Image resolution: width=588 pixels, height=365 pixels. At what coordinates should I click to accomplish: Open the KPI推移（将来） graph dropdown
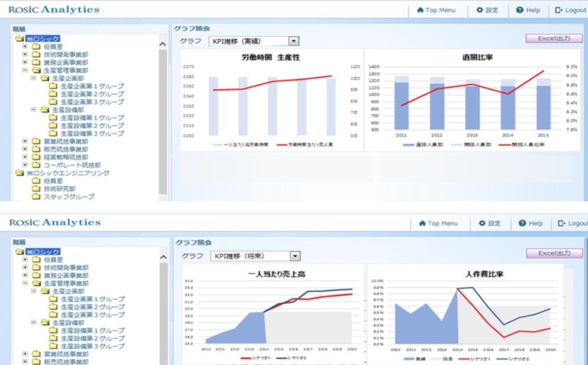[256, 256]
